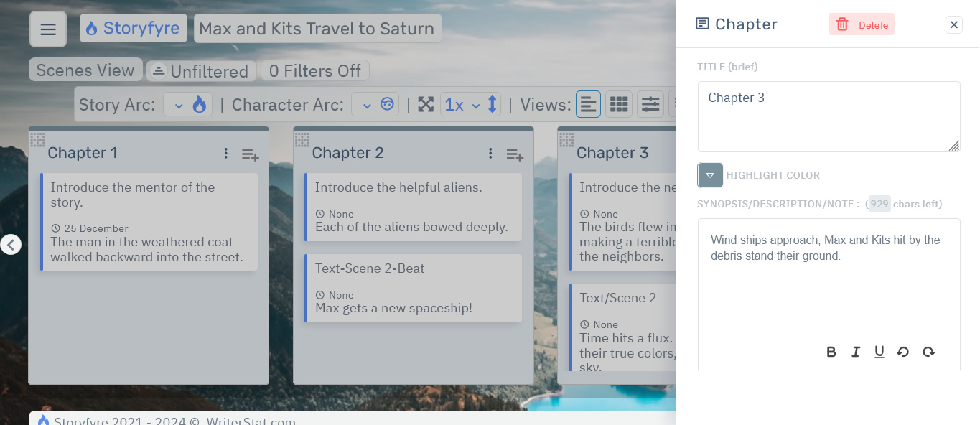Delete the current chapter
Image resolution: width=980 pixels, height=425 pixels.
pos(861,25)
